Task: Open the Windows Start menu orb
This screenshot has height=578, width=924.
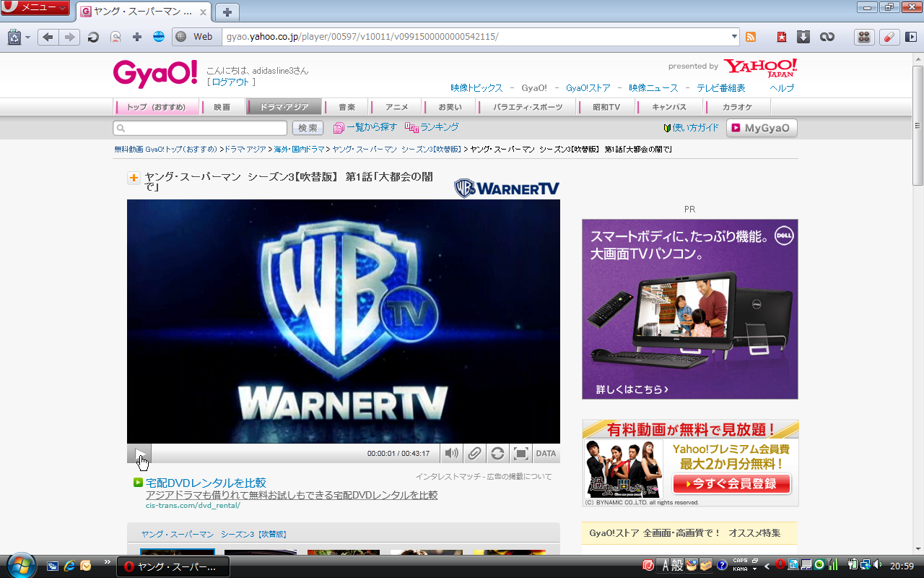Action: 20,565
